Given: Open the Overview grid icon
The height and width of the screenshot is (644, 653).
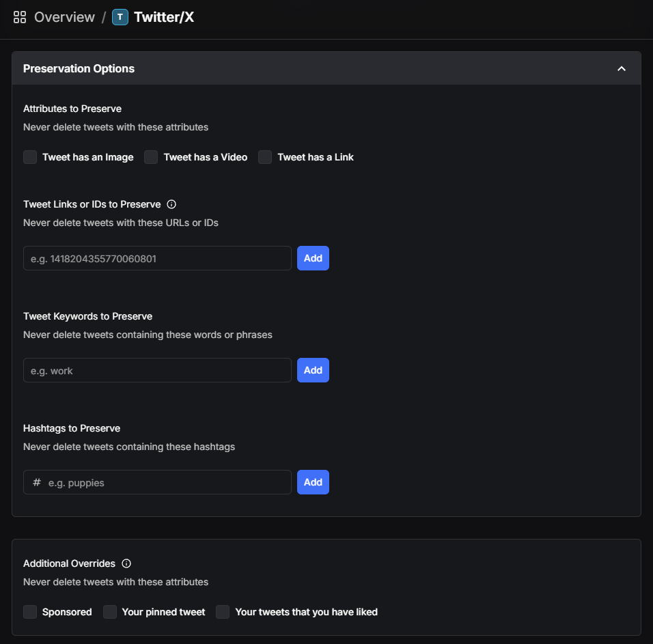Looking at the screenshot, I should click(x=20, y=17).
